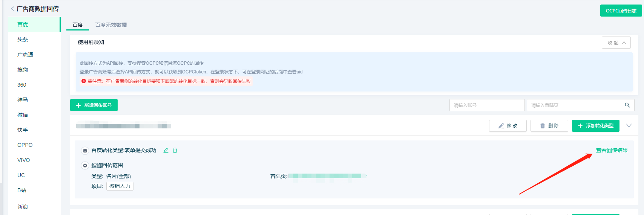Click the back arrow beside 广告商数据回传
Screen dimensions: 644x215
(12, 9)
